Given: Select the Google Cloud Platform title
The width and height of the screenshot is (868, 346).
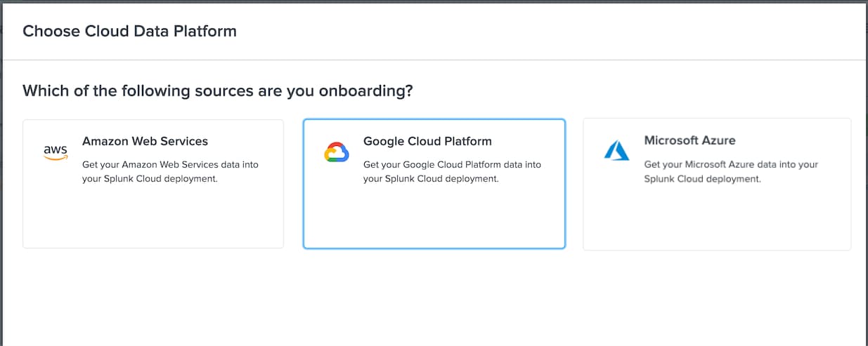Looking at the screenshot, I should pyautogui.click(x=427, y=141).
